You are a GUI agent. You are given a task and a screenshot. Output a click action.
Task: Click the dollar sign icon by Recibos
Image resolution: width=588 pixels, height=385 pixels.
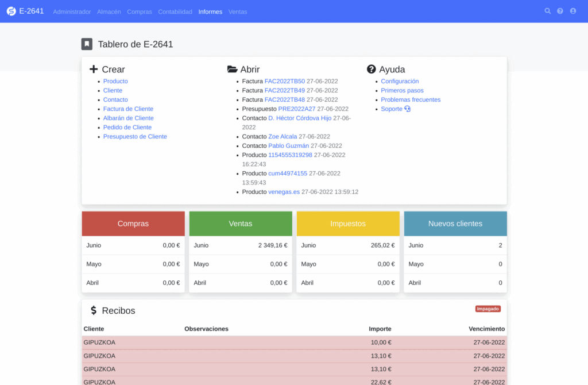[94, 311]
